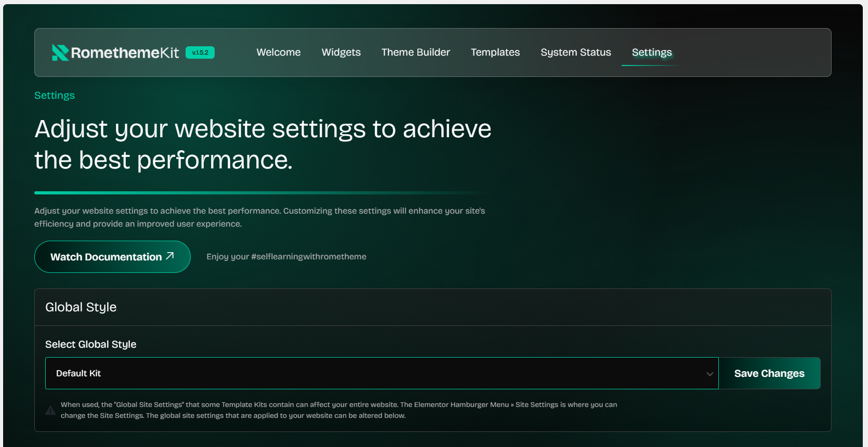Click the #selflearningwithrometheme text
868x447 pixels.
(309, 257)
